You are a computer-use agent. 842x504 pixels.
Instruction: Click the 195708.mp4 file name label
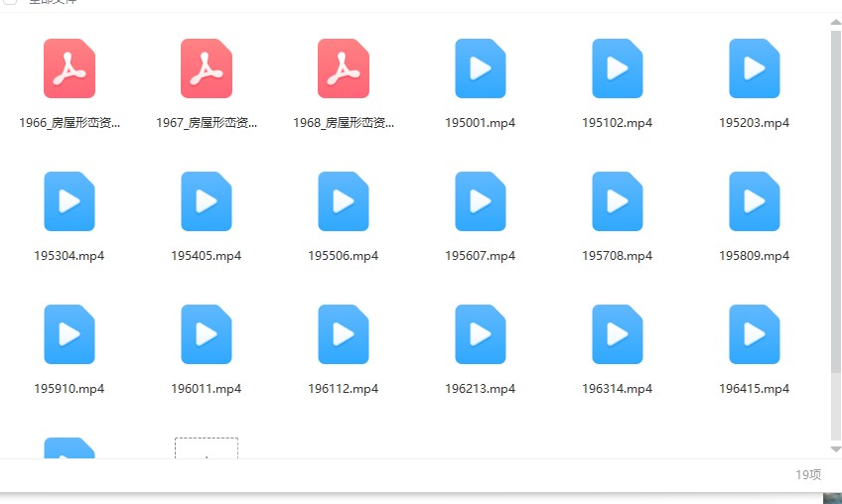pyautogui.click(x=617, y=256)
